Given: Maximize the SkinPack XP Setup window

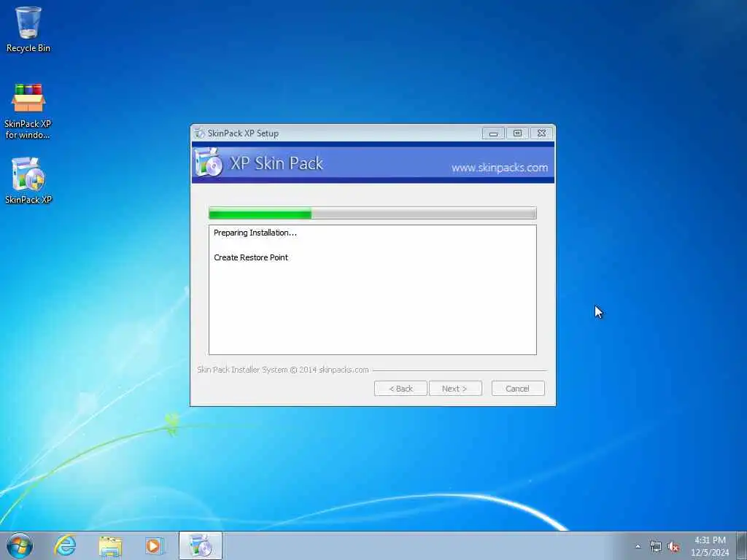Looking at the screenshot, I should click(x=517, y=133).
